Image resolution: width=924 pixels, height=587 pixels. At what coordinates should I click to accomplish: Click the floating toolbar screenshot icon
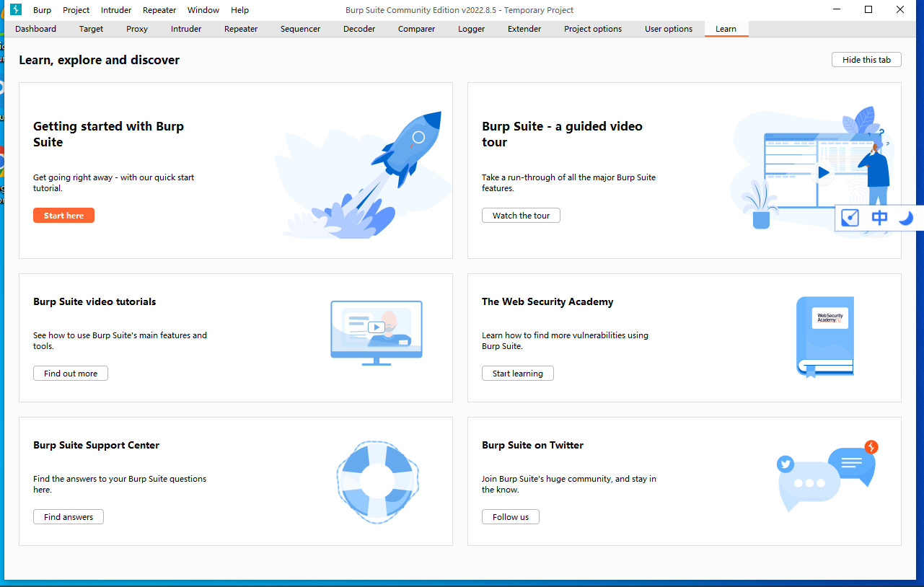tap(850, 218)
